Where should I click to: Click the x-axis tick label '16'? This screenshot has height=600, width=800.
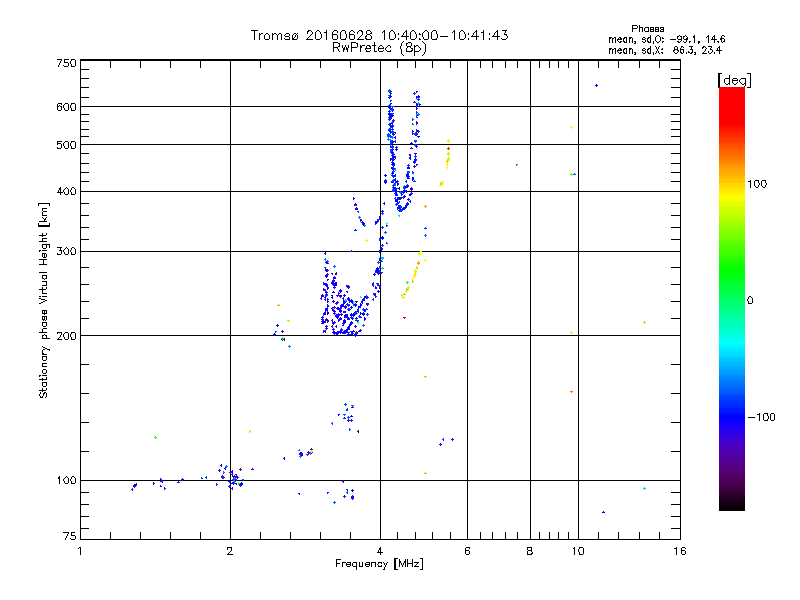(680, 551)
